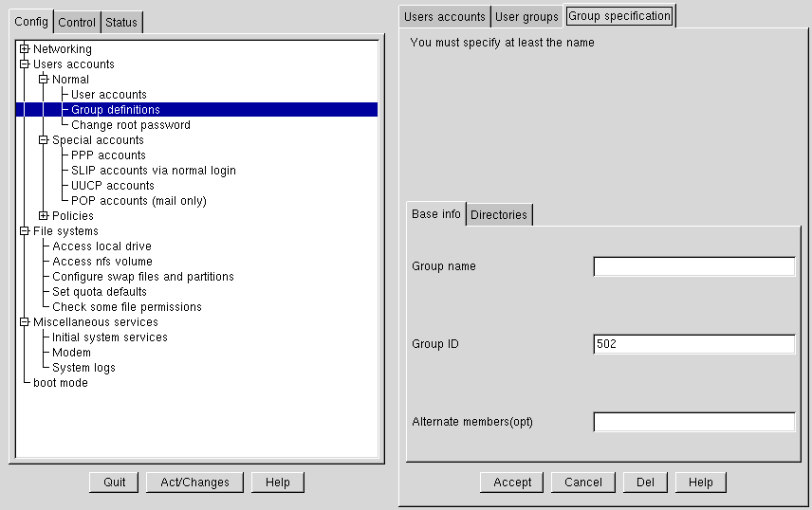Viewport: 812px width, 510px height.
Task: Click the Group ID field
Action: coord(693,344)
